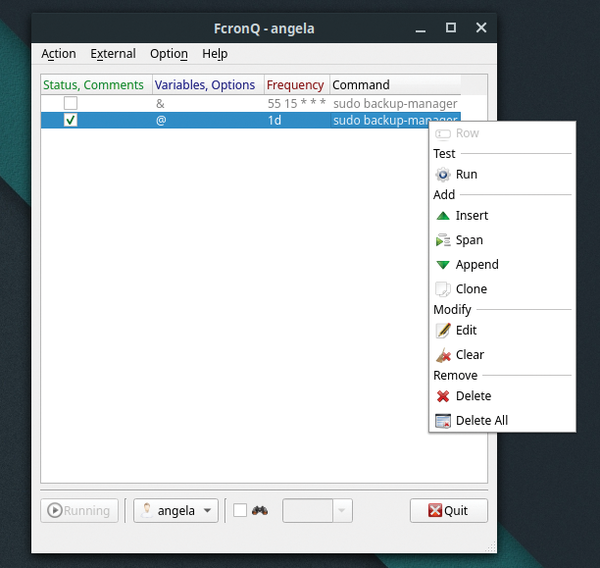Toggle the checkbox beside the binoculars
Viewport: 600px width, 568px height.
click(x=240, y=510)
